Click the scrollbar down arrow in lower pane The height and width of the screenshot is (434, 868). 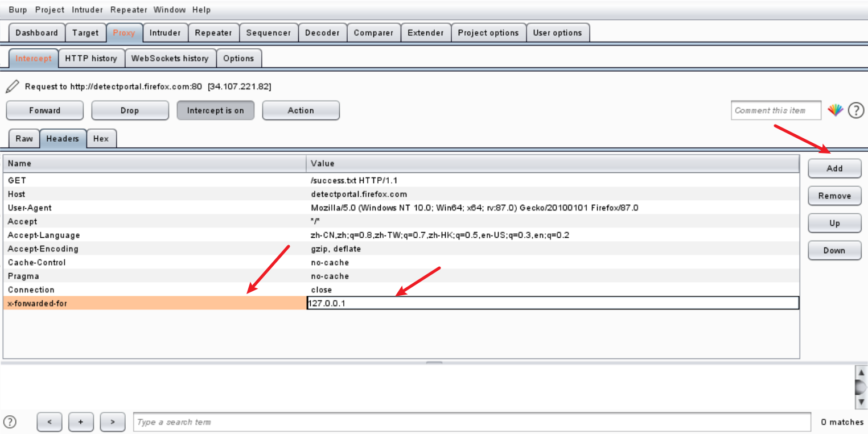point(861,402)
